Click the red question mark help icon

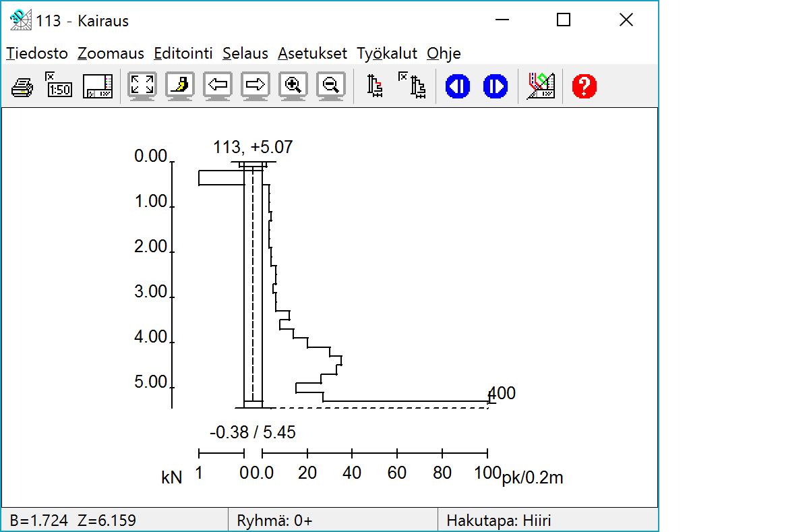(585, 86)
